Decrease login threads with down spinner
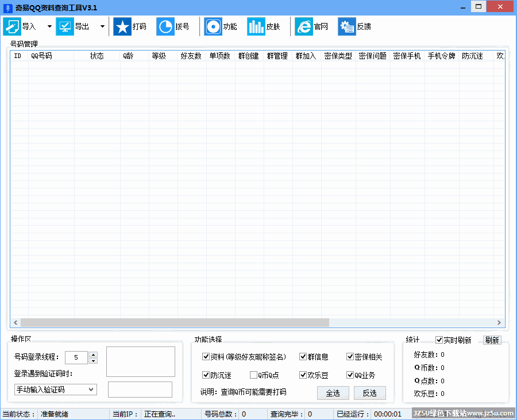Screen dimensions: 517x420 click(x=93, y=361)
